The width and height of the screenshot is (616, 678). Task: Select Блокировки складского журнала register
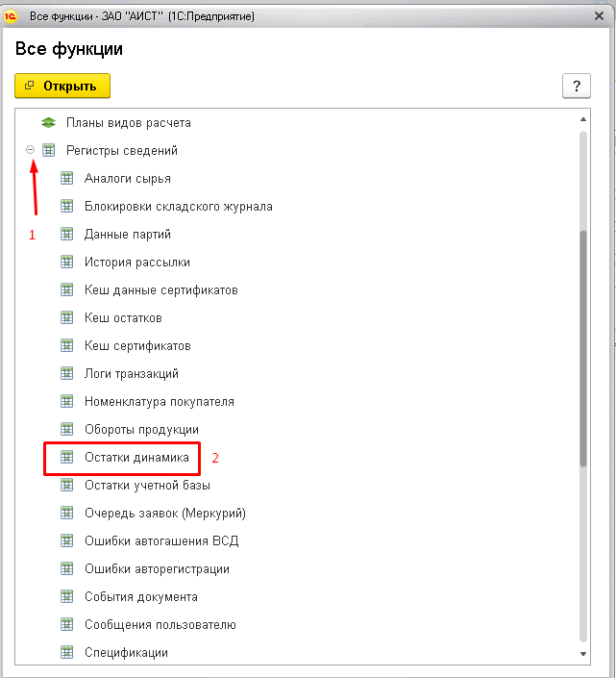(179, 207)
